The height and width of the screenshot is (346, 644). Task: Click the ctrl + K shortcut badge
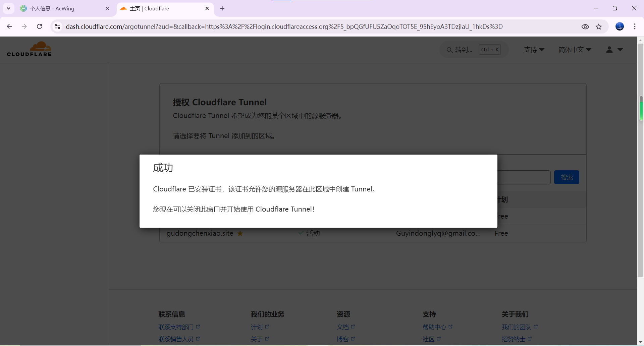[490, 50]
